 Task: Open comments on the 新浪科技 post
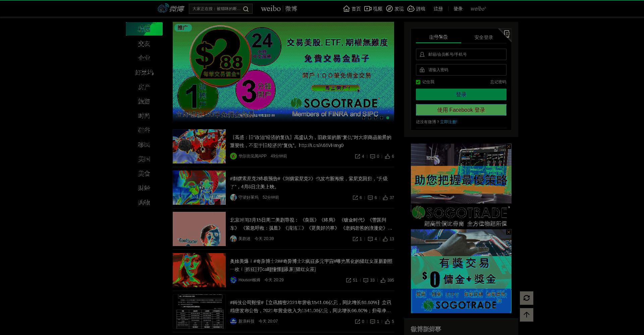pyautogui.click(x=375, y=322)
